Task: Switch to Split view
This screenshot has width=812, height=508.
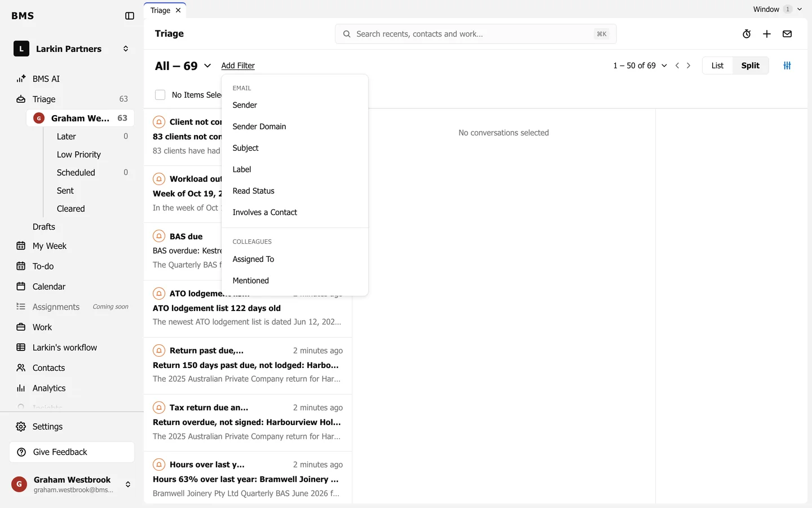Action: pyautogui.click(x=751, y=65)
